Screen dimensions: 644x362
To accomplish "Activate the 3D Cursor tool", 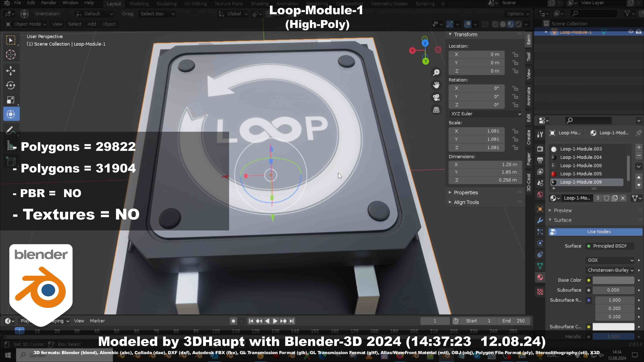I will coord(11,55).
